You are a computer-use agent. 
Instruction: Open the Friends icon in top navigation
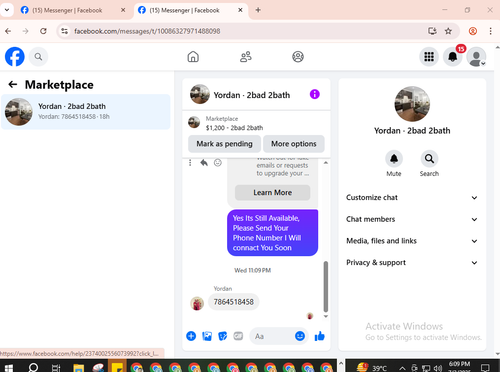246,57
